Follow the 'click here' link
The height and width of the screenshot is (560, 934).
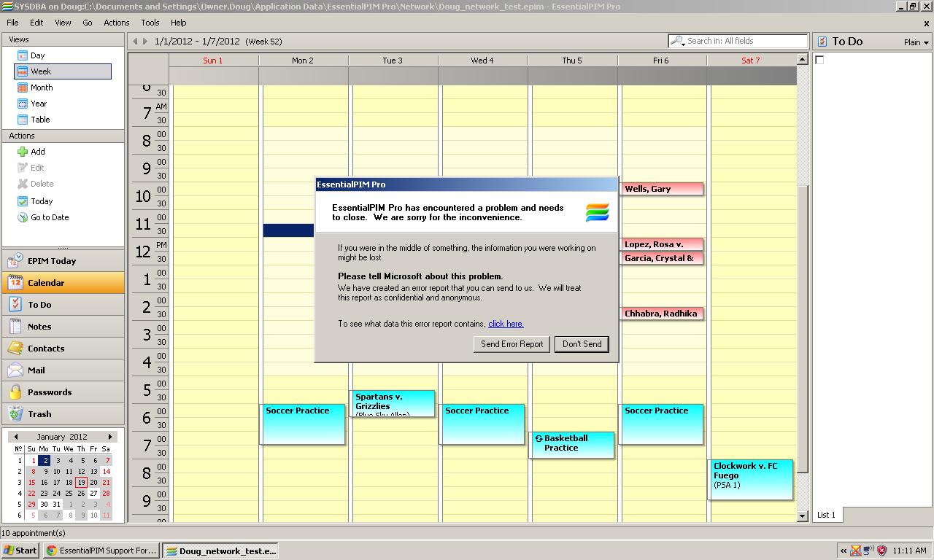(506, 324)
